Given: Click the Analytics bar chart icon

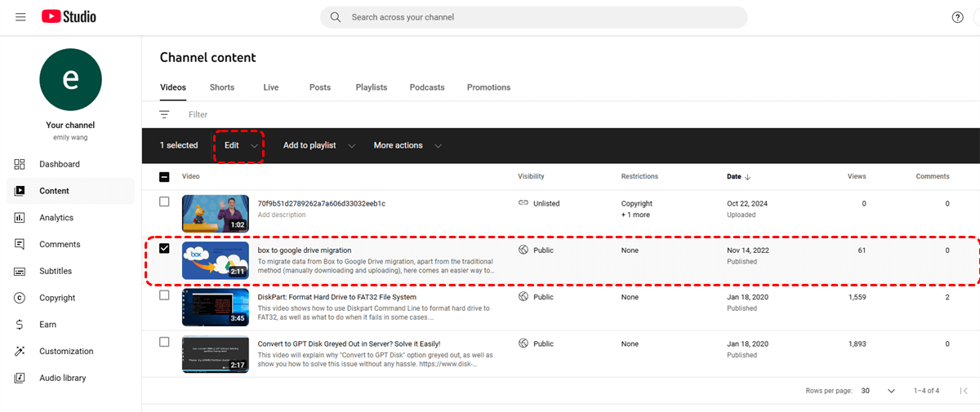Looking at the screenshot, I should pyautogui.click(x=20, y=218).
